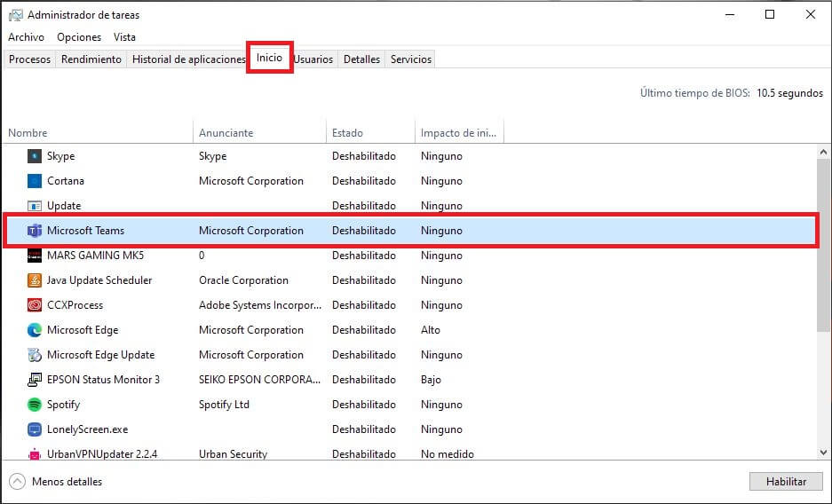Click the scrollbar down arrow

823,453
